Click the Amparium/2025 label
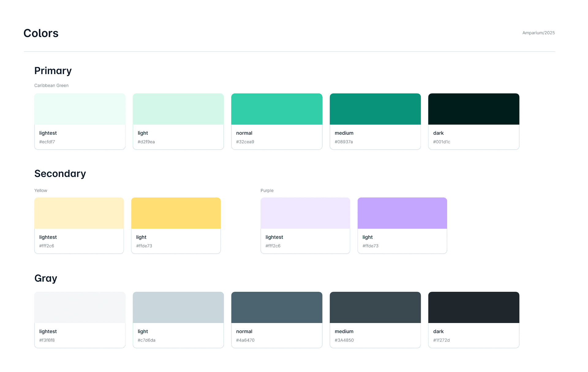The width and height of the screenshot is (588, 372). click(x=538, y=33)
